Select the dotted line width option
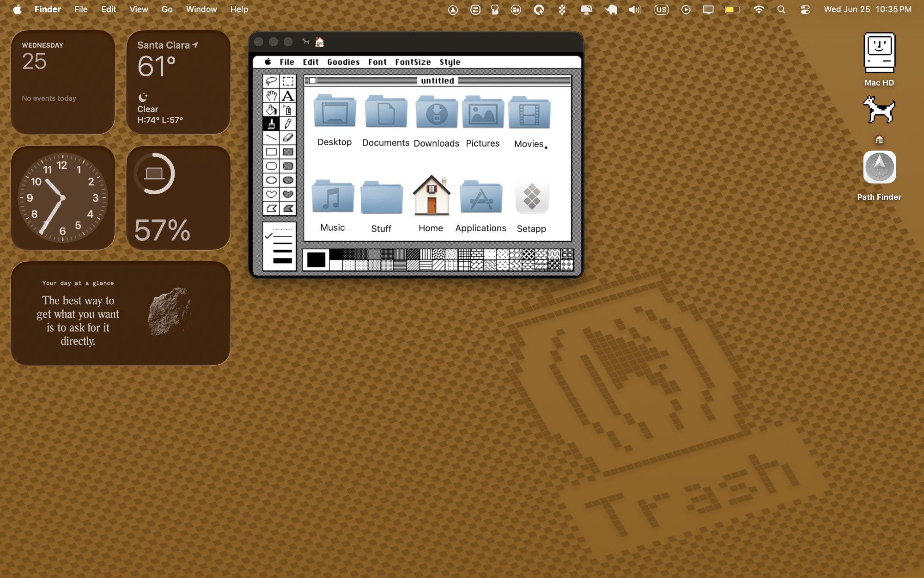Screen dimensions: 924x578 (x=282, y=229)
